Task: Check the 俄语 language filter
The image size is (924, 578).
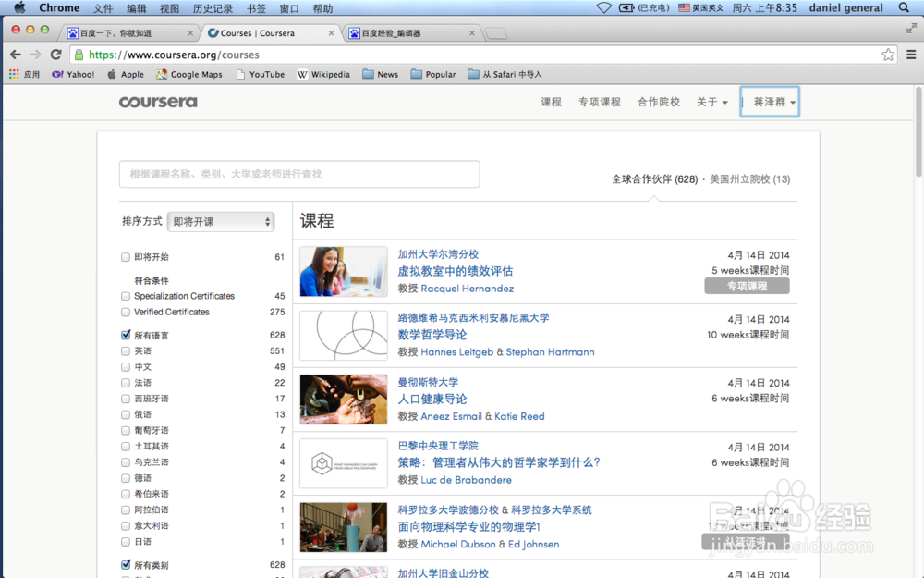Action: pyautogui.click(x=126, y=414)
